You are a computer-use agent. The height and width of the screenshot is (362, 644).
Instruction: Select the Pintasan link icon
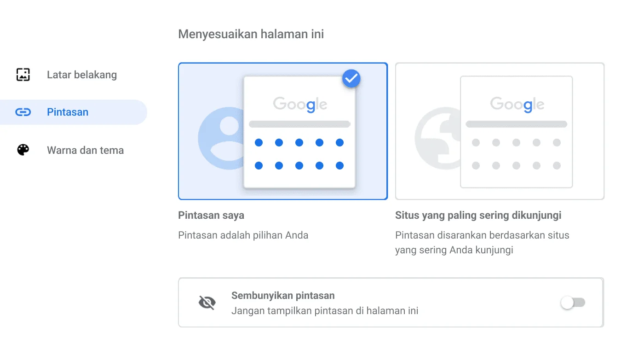[22, 112]
